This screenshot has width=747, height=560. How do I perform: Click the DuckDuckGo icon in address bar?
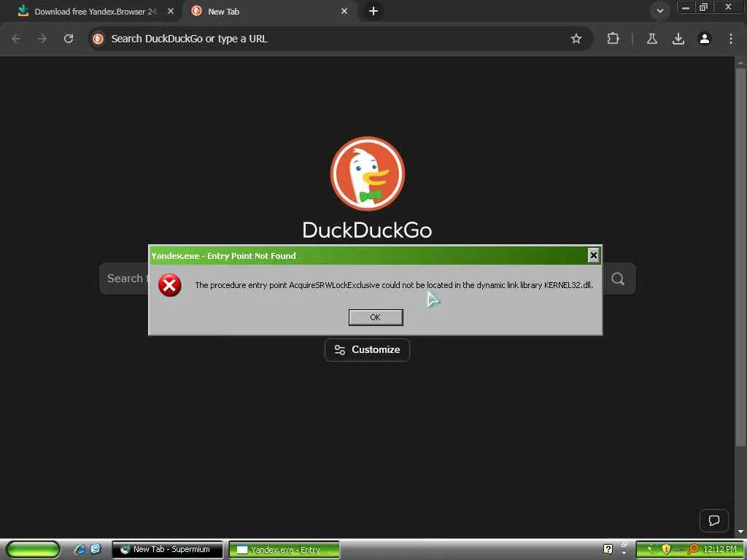[x=98, y=39]
